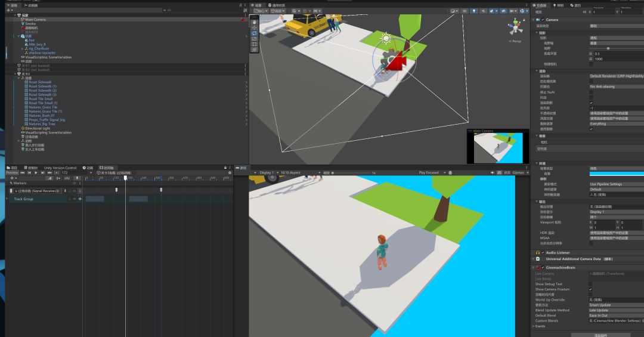Click the Game view mute audio icon
Screen dimensions: 644x337
(x=492, y=173)
